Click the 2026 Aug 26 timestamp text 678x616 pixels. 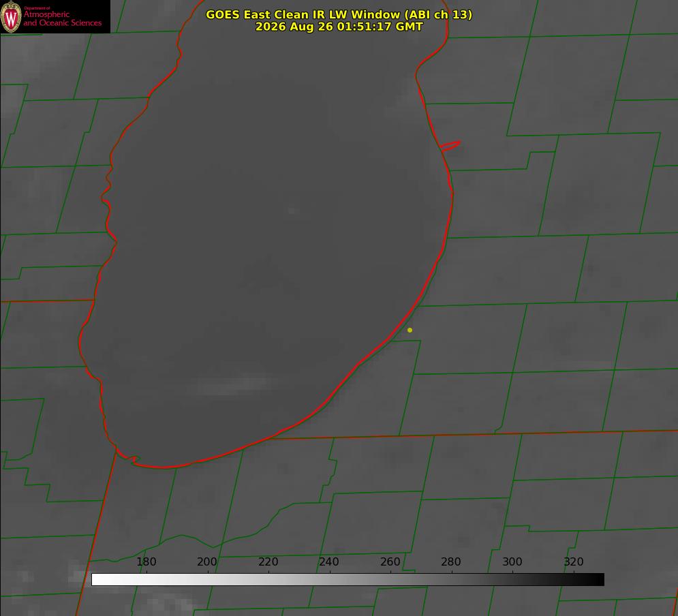pos(339,27)
